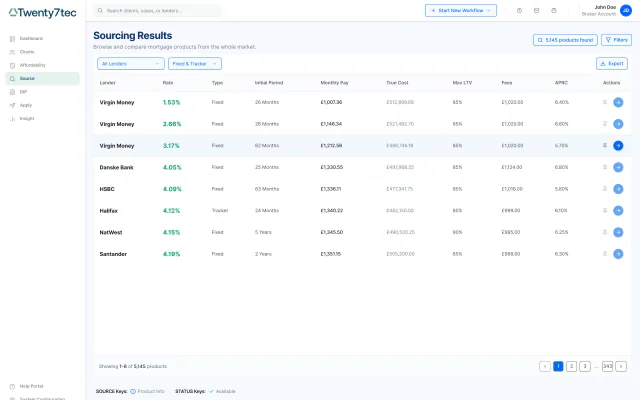640x400 pixels.
Task: Go to the previous page arrow
Action: [545, 367]
